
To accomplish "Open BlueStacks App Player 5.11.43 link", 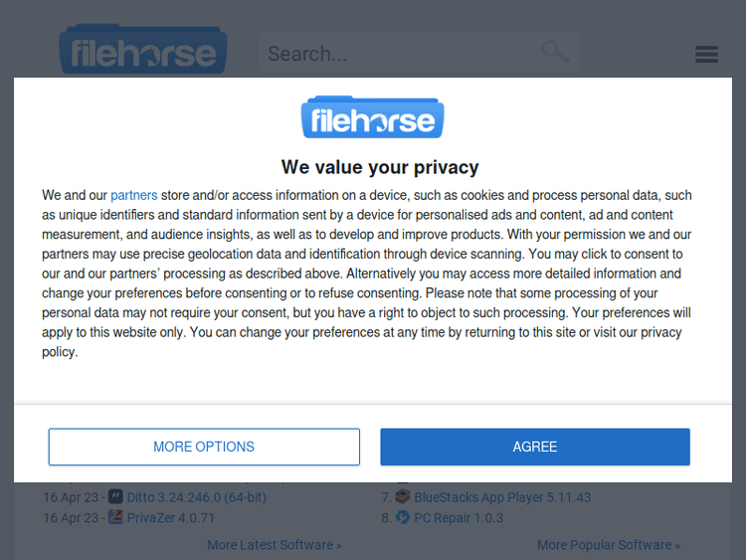I will tap(502, 497).
